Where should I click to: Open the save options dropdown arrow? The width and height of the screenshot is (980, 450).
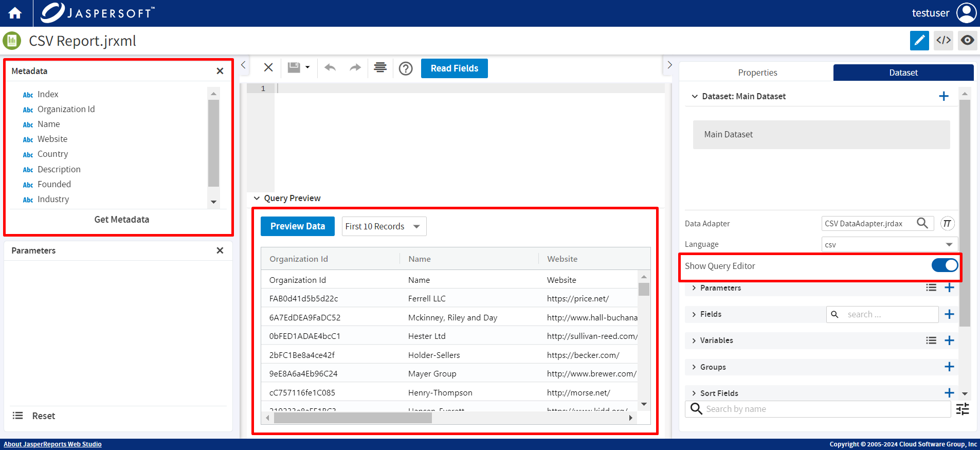click(x=307, y=67)
